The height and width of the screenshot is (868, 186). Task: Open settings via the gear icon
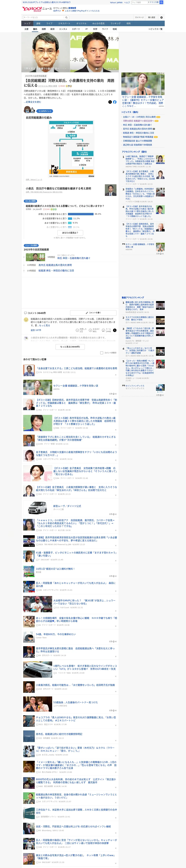(x=161, y=18)
